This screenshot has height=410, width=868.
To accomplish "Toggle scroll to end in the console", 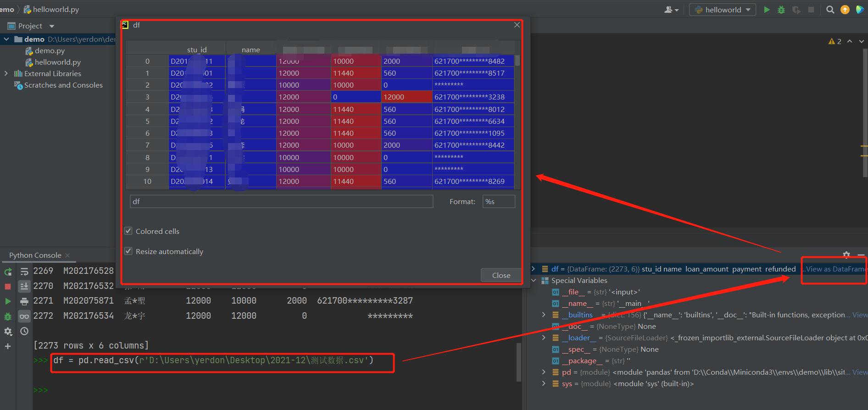I will tap(24, 286).
